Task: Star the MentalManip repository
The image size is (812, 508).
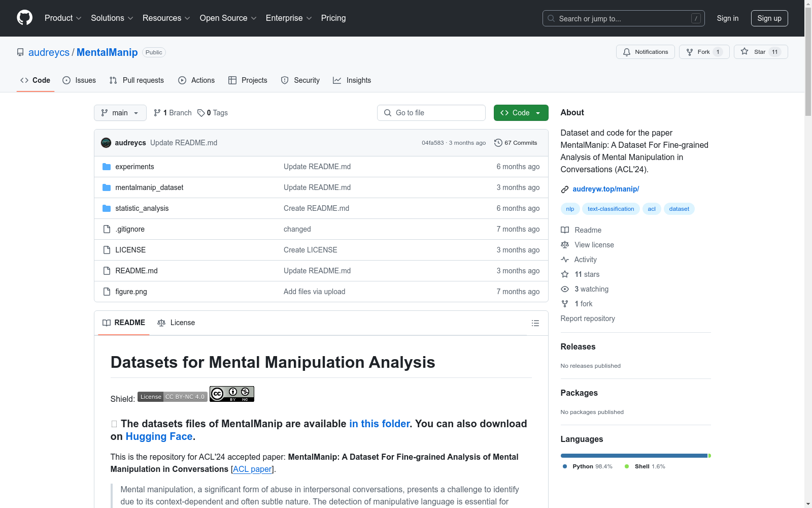Action: [761, 52]
